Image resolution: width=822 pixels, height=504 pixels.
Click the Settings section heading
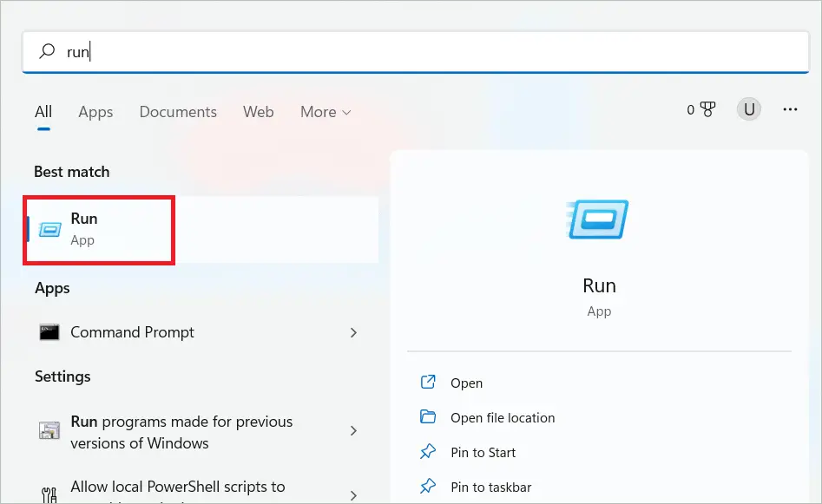coord(62,376)
